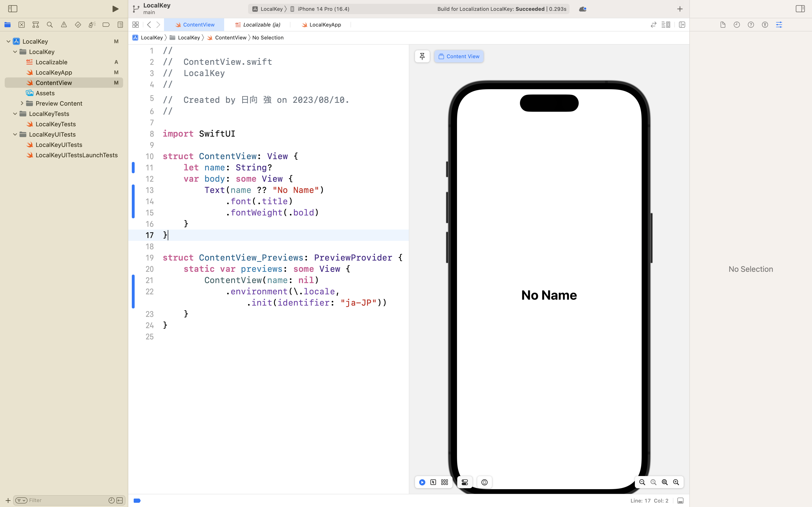
Task: Toggle the right inspector panel
Action: click(800, 9)
